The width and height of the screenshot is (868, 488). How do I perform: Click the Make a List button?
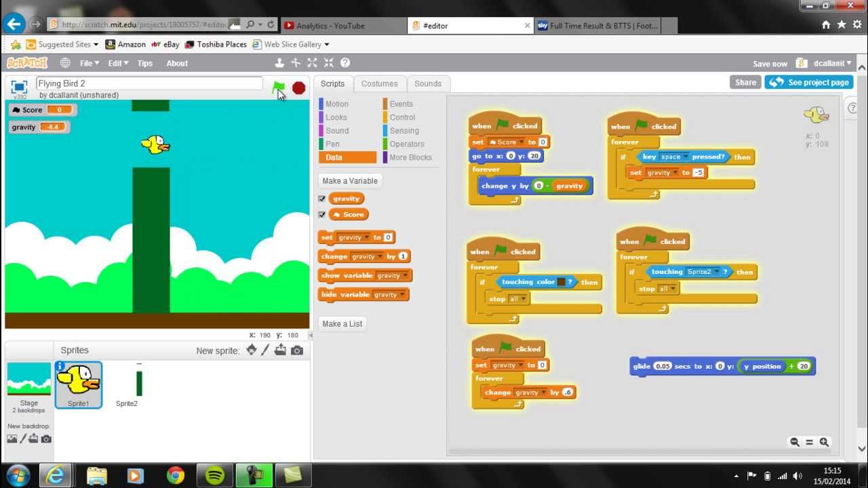point(342,324)
